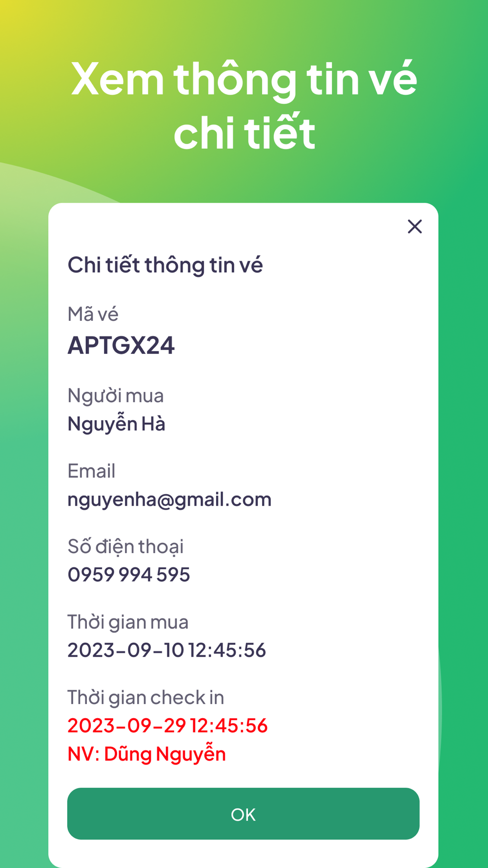
Task: Click the word 'chi tiết' in banner title
Action: 244,132
